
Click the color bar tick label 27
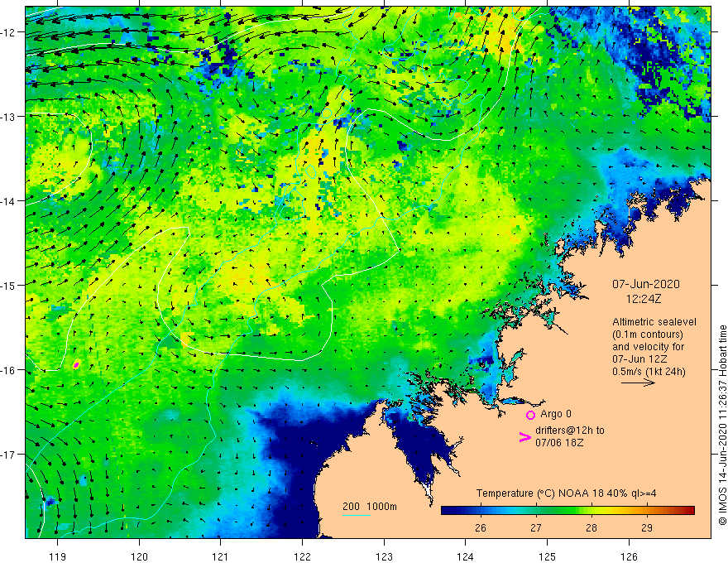(x=536, y=528)
